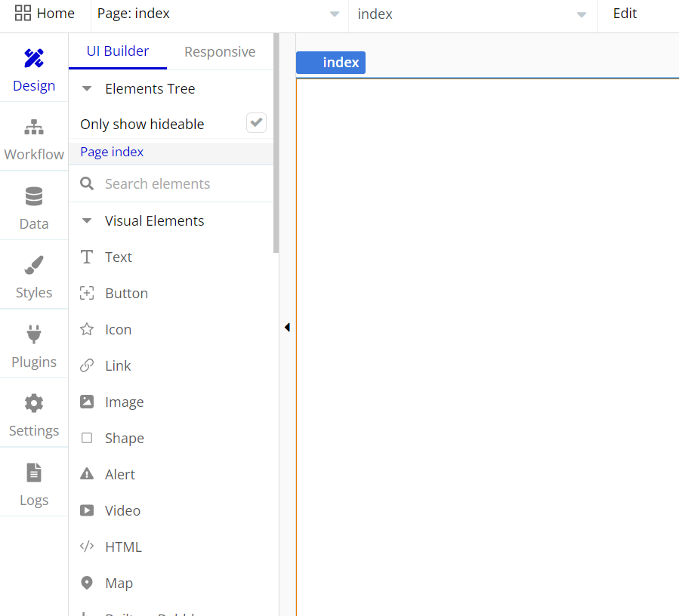
Task: Collapse the Visual Elements section
Action: pos(87,221)
